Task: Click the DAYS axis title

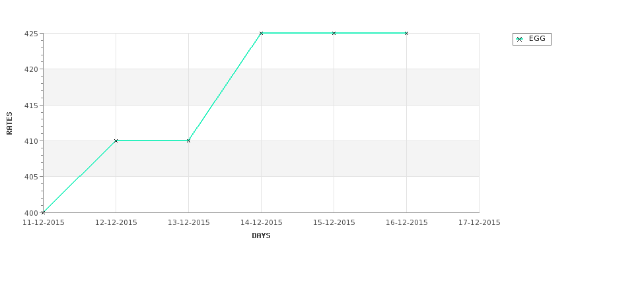Action: click(261, 236)
